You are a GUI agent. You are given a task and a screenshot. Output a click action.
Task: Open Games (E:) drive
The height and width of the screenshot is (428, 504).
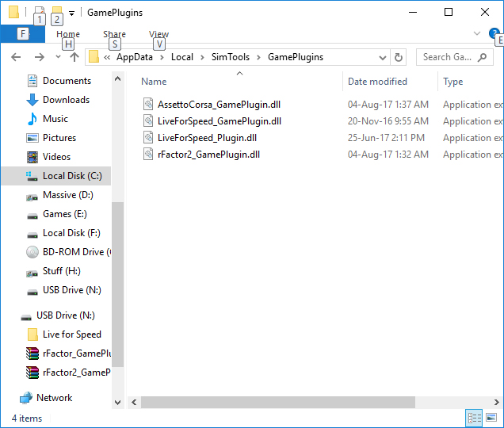tap(65, 214)
